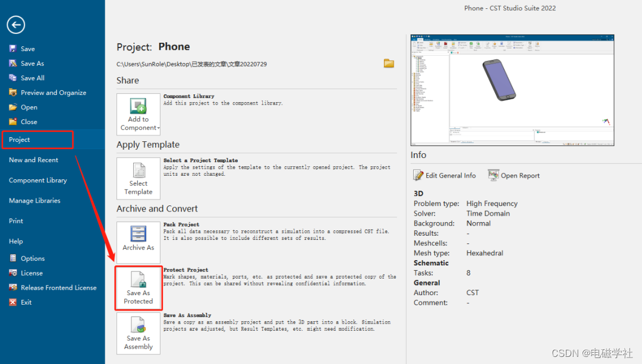Click the Edit General Info pencil icon
The image size is (642, 364).
418,175
